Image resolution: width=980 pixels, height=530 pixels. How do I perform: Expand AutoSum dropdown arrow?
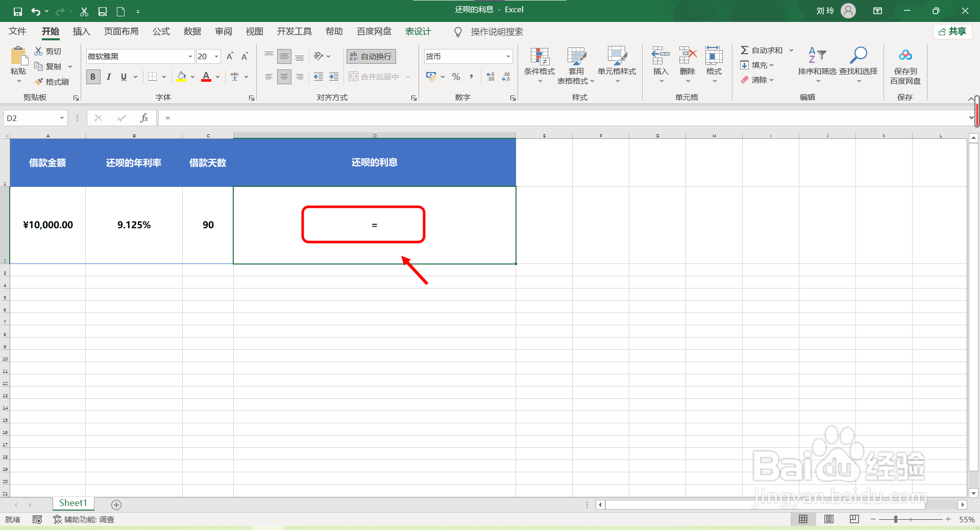coord(792,50)
